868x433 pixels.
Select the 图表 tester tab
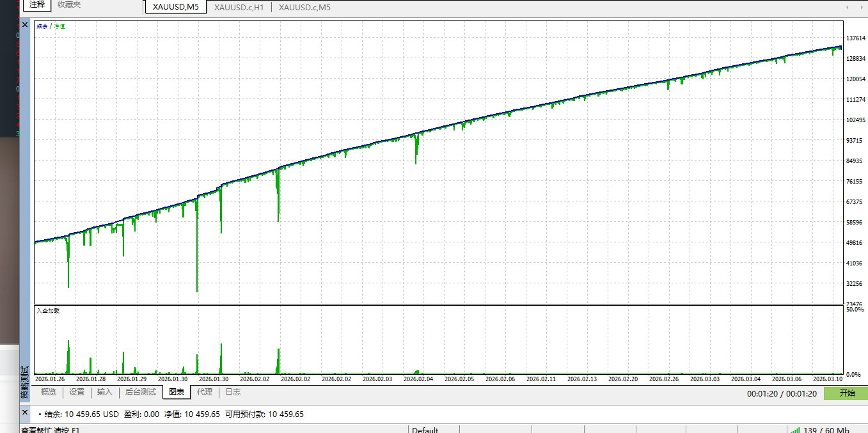point(177,392)
